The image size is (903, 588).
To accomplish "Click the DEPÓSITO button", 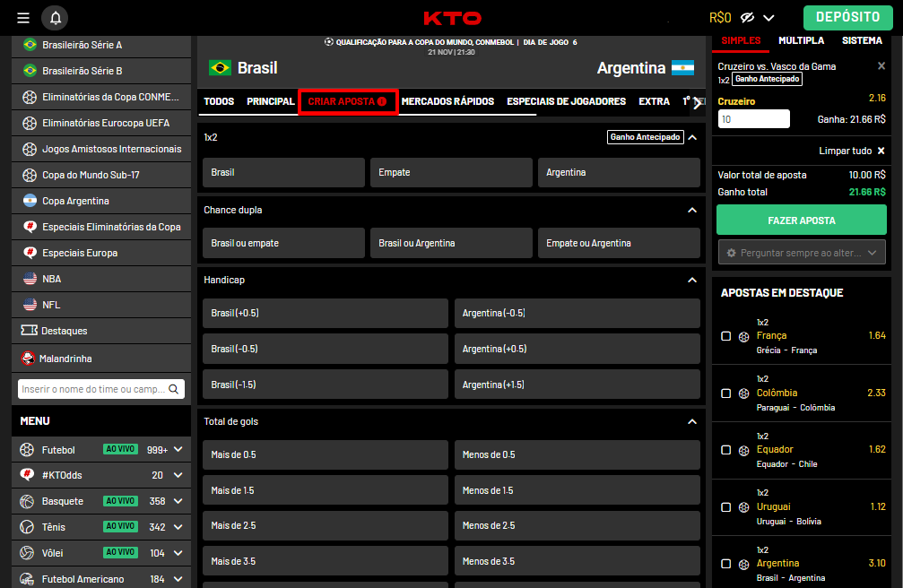I will click(847, 17).
